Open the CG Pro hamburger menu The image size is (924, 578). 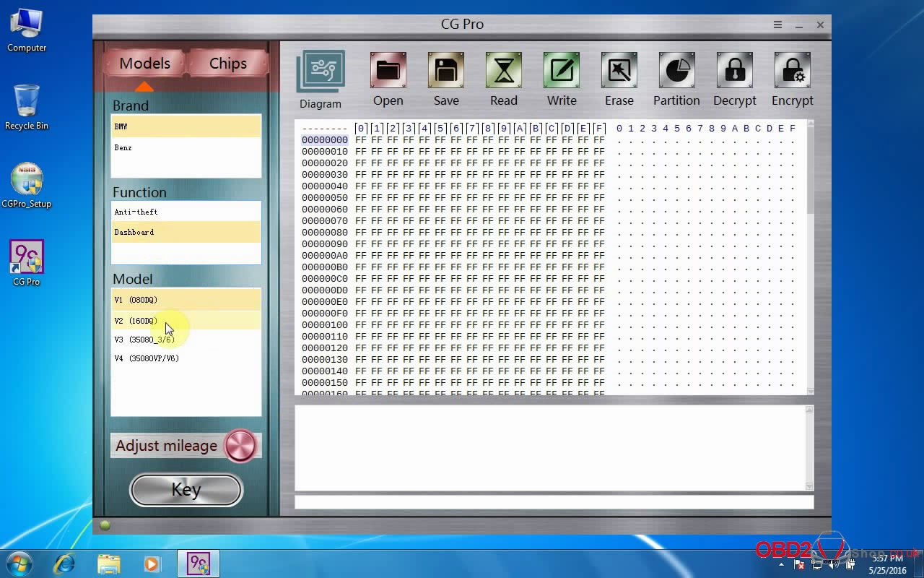tap(777, 25)
